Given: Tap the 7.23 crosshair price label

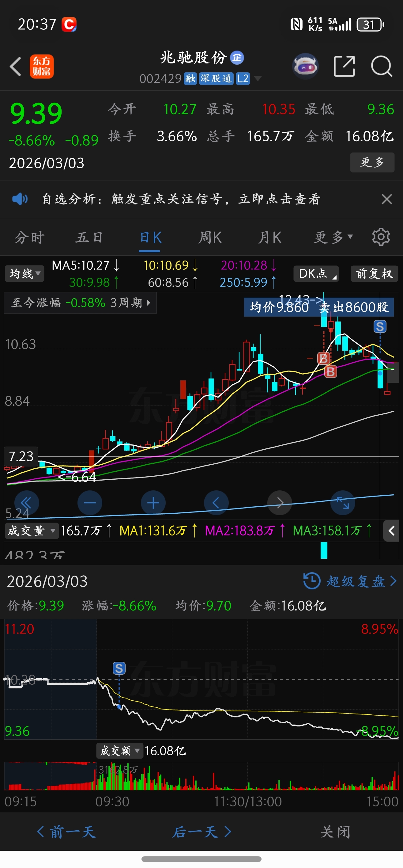Looking at the screenshot, I should (x=21, y=456).
